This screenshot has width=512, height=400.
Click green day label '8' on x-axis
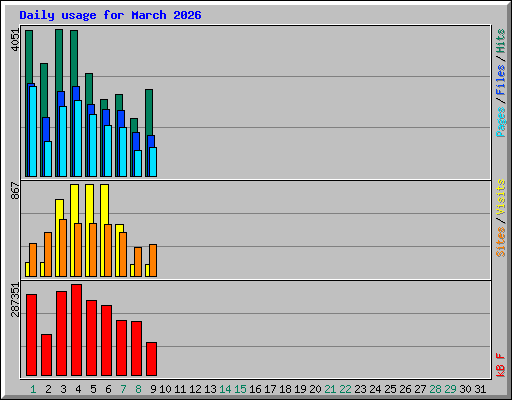[x=138, y=389]
